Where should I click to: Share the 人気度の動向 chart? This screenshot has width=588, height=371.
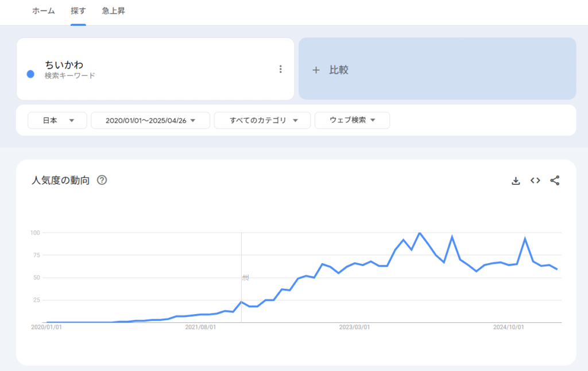pos(555,181)
